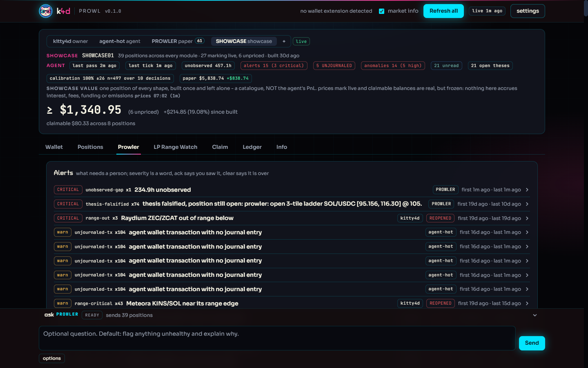Image resolution: width=588 pixels, height=368 pixels.
Task: Click the unobserved 457.1h chip
Action: click(208, 65)
